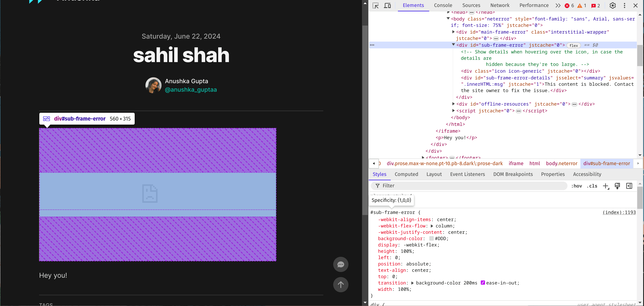Image resolution: width=644 pixels, height=306 pixels.
Task: Expand the -webkit-flex-flow shorthand arrow
Action: [432, 226]
